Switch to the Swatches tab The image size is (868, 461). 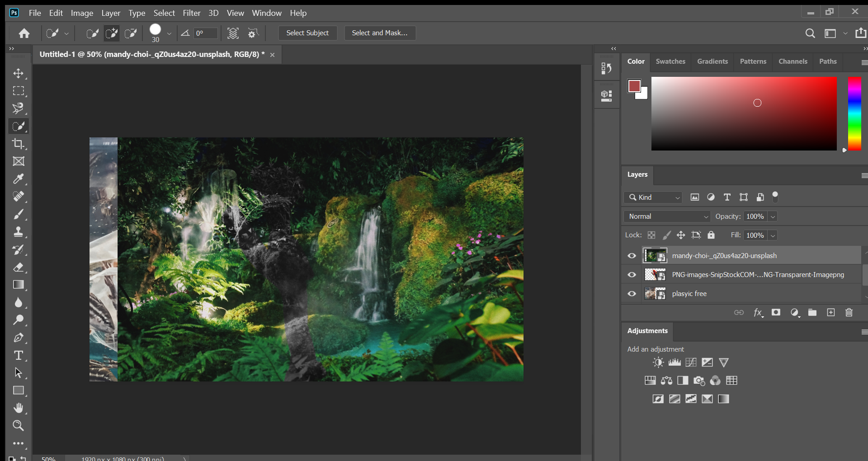tap(670, 61)
